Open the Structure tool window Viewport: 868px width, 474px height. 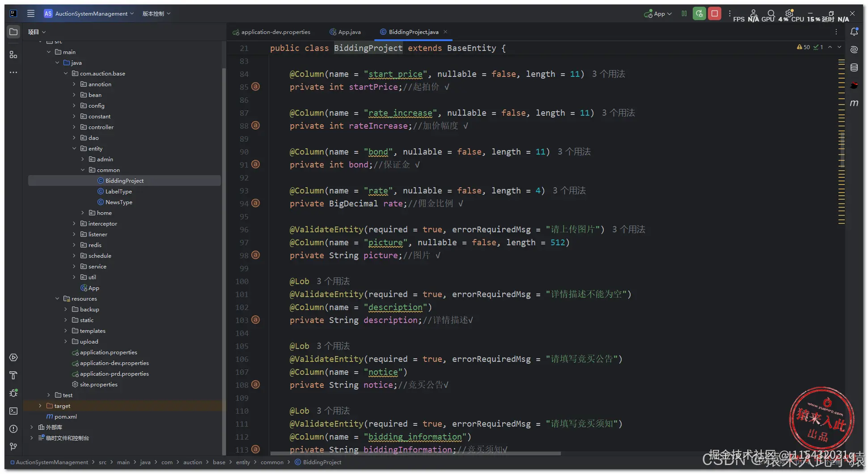pyautogui.click(x=13, y=55)
